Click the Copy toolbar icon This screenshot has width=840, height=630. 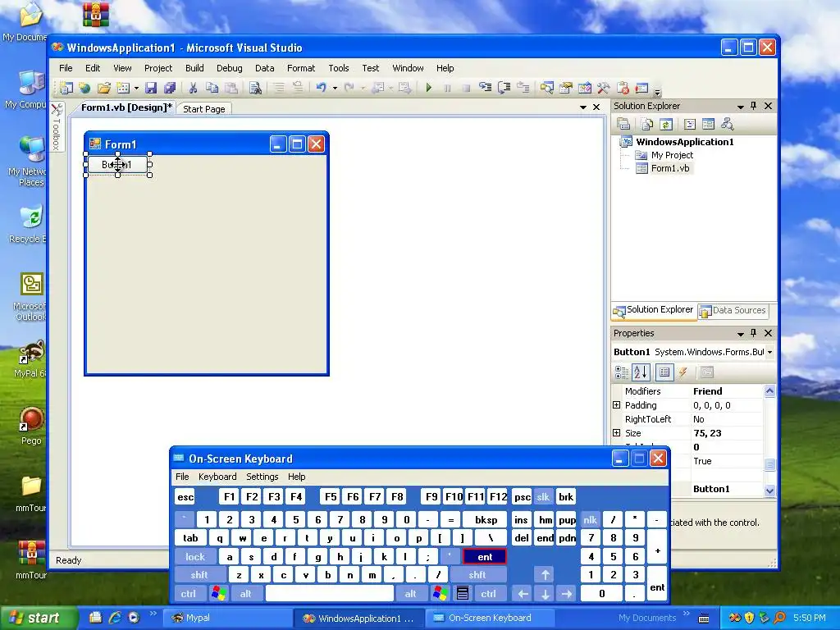(212, 88)
